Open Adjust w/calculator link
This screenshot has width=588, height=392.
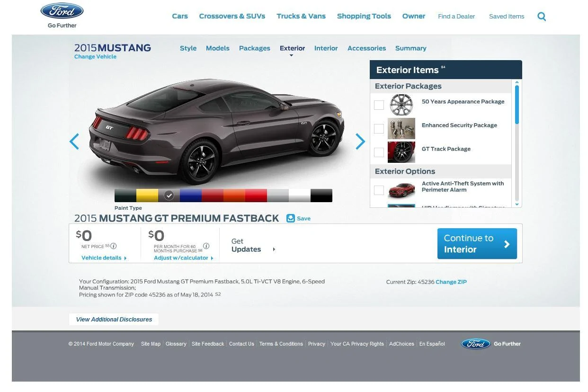click(x=184, y=258)
